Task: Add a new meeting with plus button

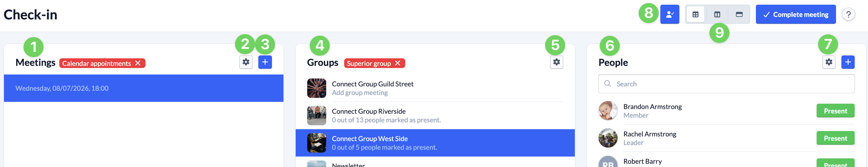Action: click(x=265, y=62)
